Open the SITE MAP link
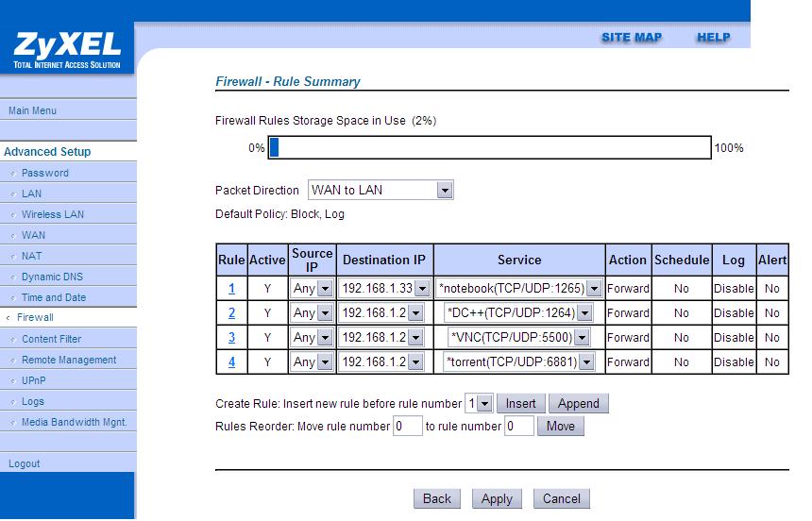Screen dimensions: 812x521 tap(632, 38)
